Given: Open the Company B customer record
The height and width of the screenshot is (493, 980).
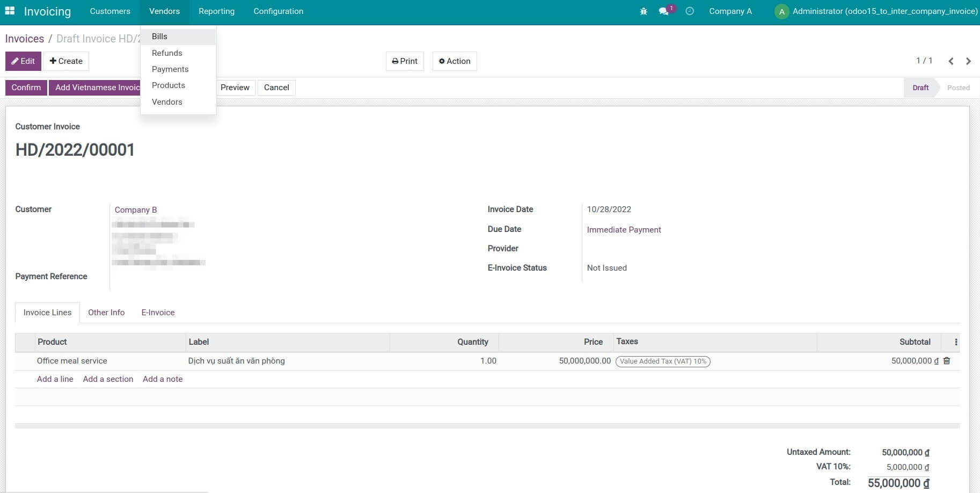Looking at the screenshot, I should [x=135, y=209].
